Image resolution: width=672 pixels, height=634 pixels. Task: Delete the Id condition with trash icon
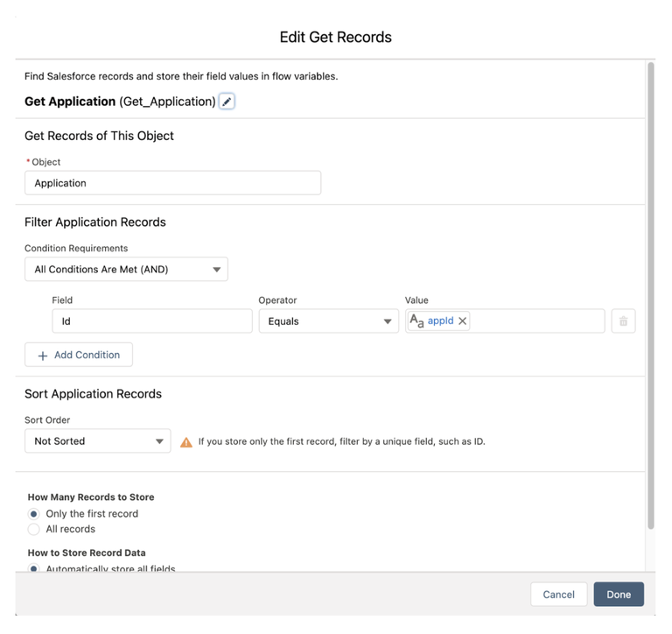point(623,321)
